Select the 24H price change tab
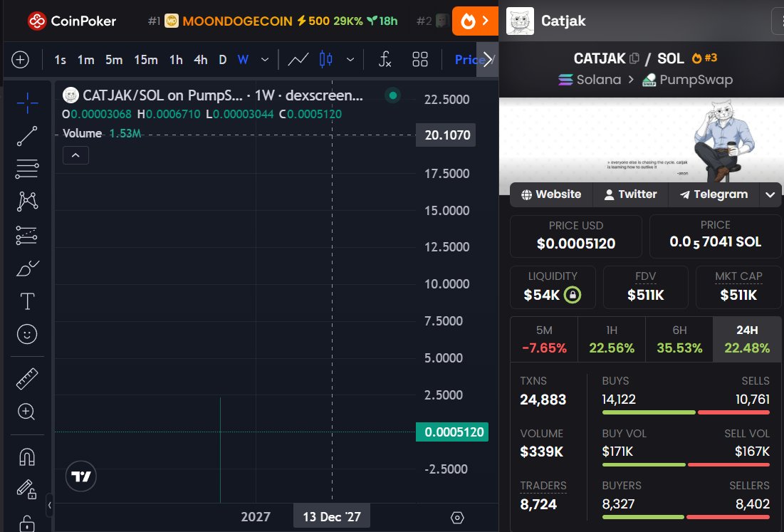Screen dimensions: 784x532 coord(747,339)
